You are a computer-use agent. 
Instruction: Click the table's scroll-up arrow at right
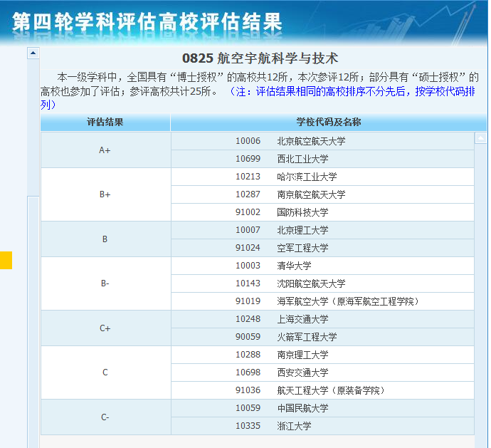(481, 137)
